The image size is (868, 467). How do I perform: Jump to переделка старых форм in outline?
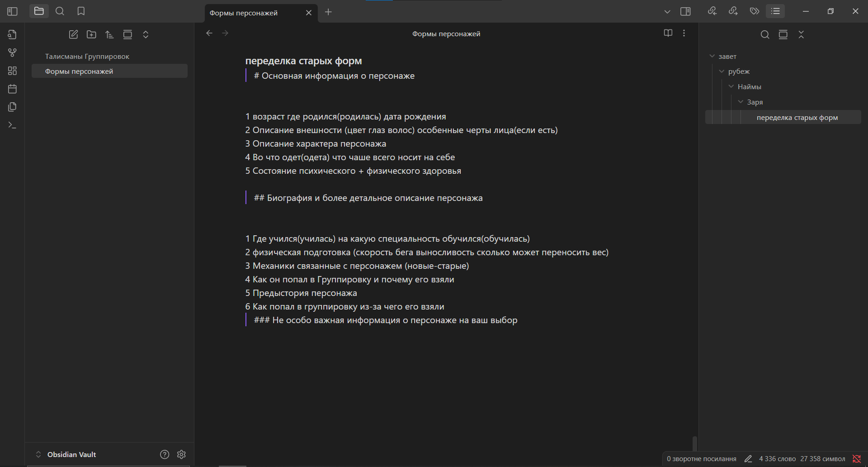[x=797, y=117]
